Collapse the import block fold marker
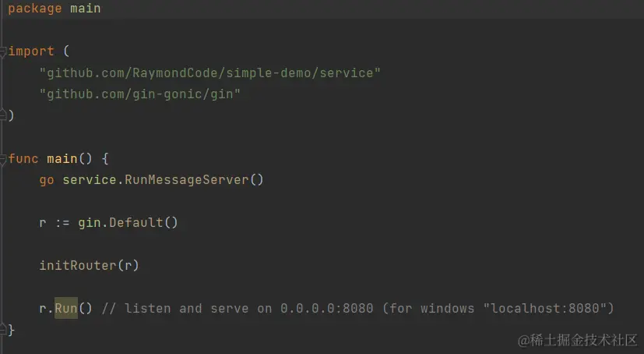The width and height of the screenshot is (644, 354). [3, 51]
